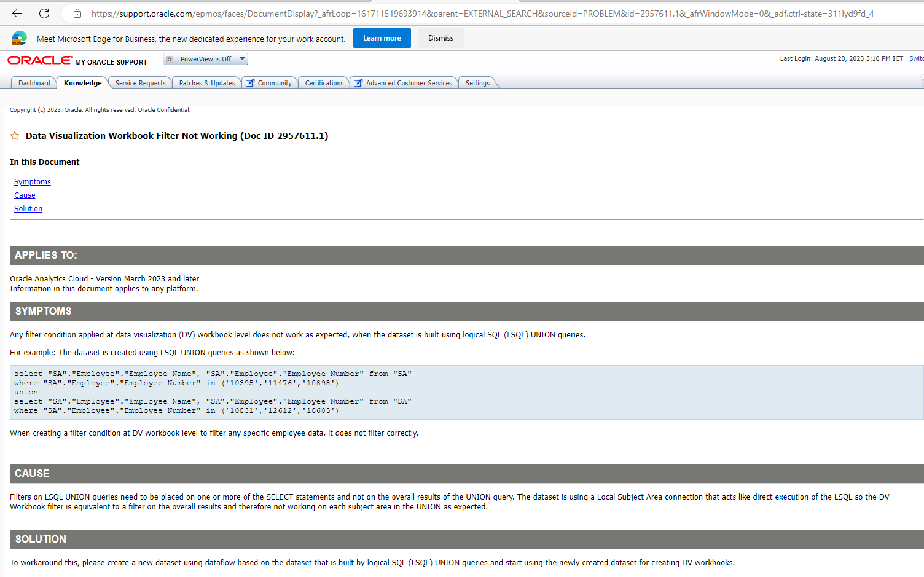View site info via the lock icon
The width and height of the screenshot is (924, 577).
[x=77, y=14]
